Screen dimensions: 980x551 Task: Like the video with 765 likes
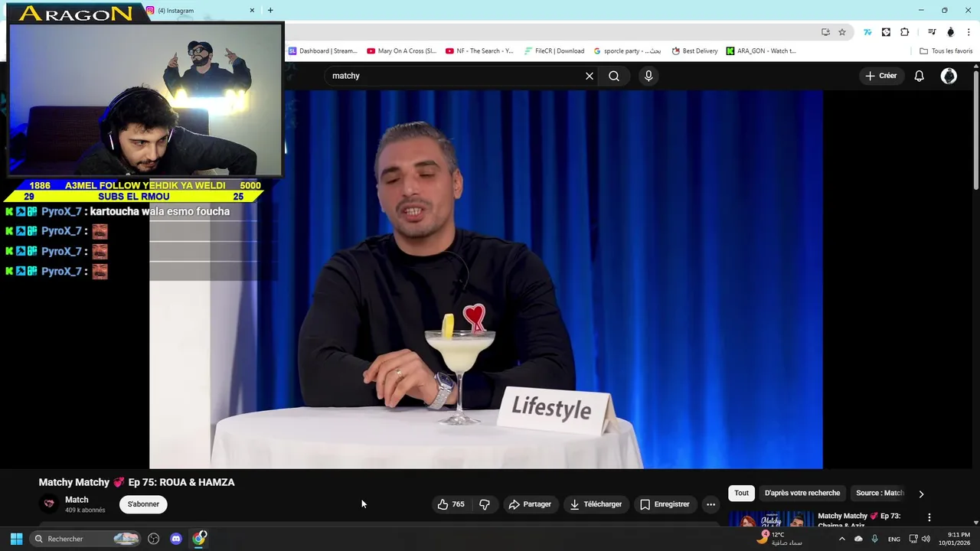[x=451, y=504]
